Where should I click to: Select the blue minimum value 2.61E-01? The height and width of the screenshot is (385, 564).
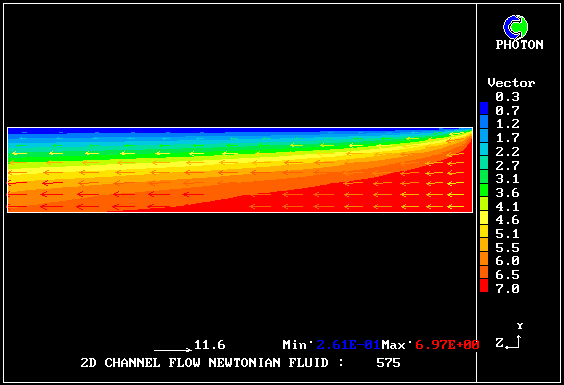coord(348,345)
